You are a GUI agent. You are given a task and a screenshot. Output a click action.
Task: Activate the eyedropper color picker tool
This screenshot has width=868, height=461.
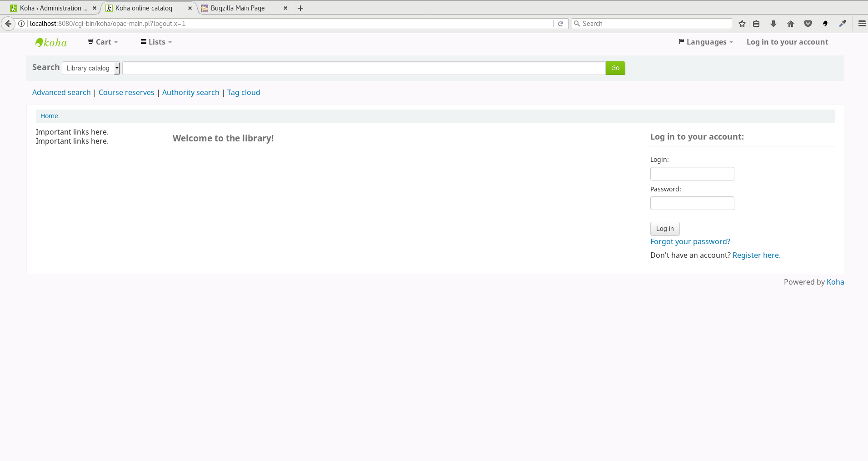(842, 24)
